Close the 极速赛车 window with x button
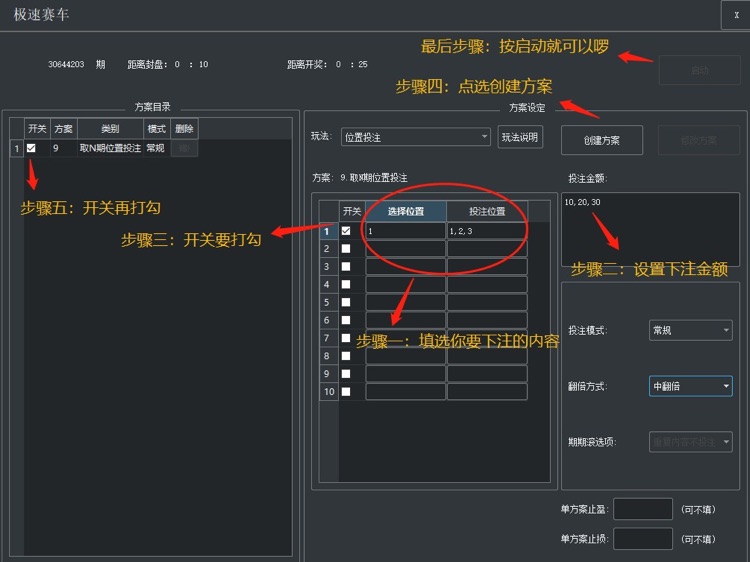The image size is (750, 562). tap(736, 15)
